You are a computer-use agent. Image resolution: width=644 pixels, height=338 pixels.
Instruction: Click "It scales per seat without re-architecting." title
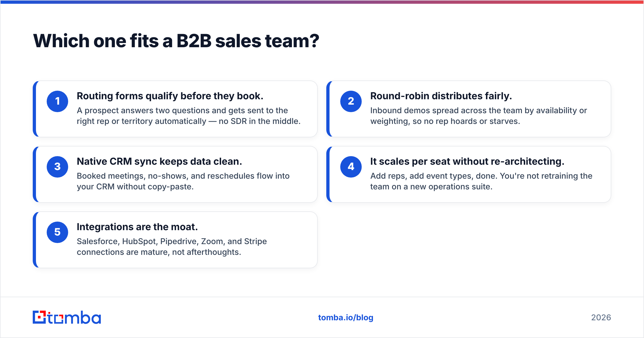point(467,161)
